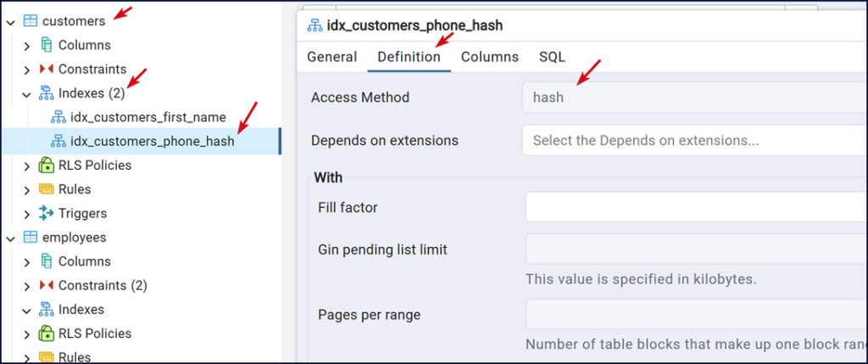Click the Indexes (2) icon
The width and height of the screenshot is (868, 364).
click(x=47, y=93)
